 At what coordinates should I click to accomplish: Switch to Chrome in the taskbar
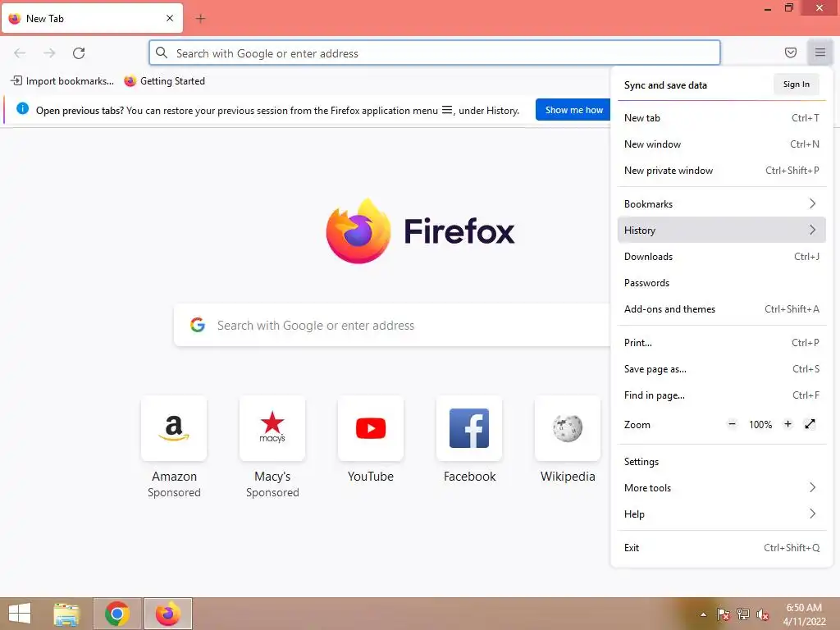tap(117, 614)
